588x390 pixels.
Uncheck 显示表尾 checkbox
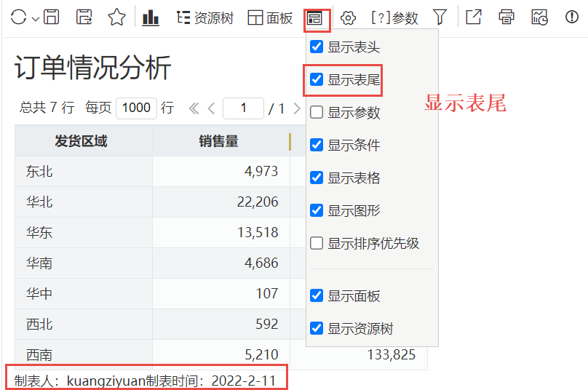317,79
